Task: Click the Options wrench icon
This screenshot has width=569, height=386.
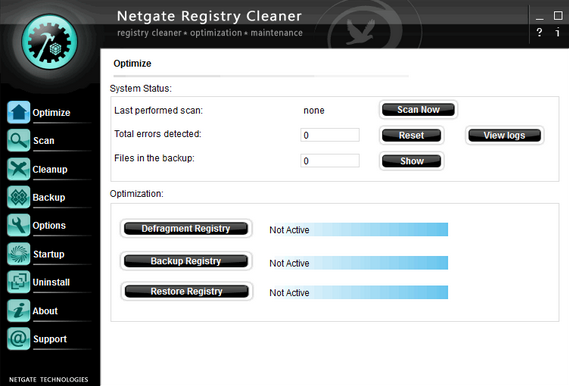Action: click(19, 225)
